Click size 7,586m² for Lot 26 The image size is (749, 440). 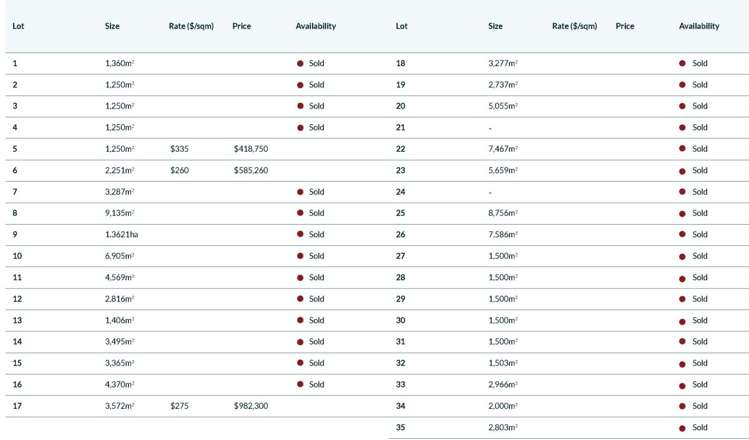(503, 235)
